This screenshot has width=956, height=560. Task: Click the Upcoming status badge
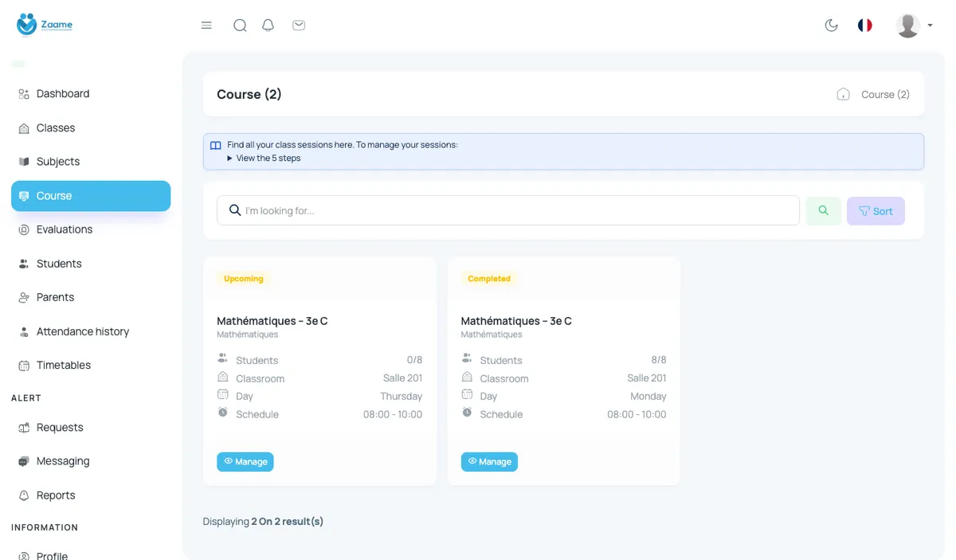244,279
